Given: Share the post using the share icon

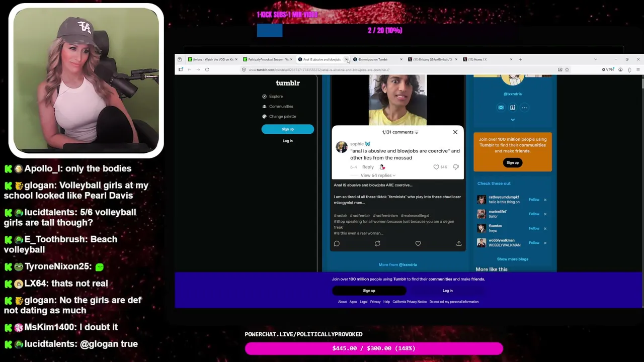Looking at the screenshot, I should click(459, 244).
